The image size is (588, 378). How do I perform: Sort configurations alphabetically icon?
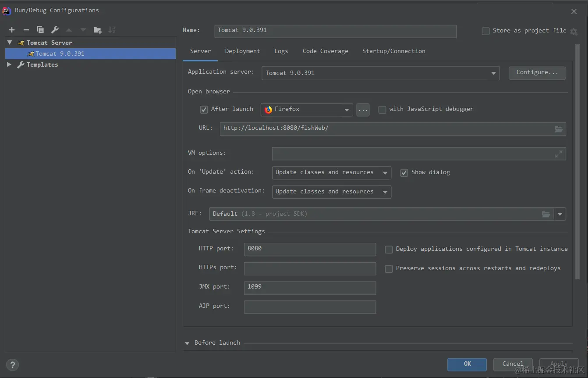tap(112, 30)
